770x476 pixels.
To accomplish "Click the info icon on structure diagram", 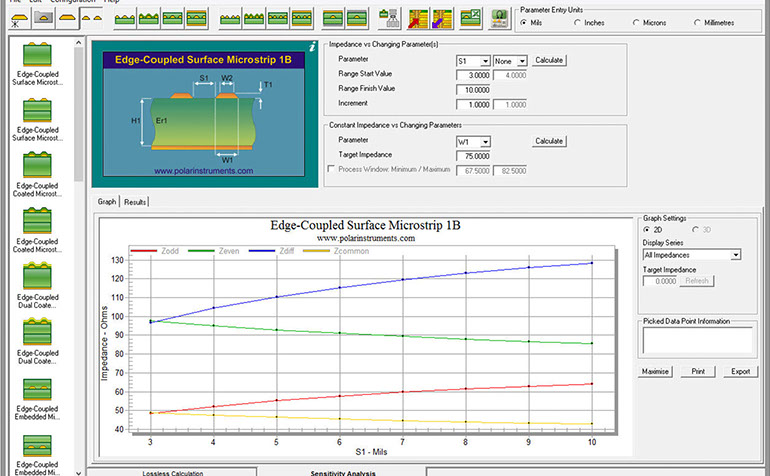I will [x=312, y=47].
